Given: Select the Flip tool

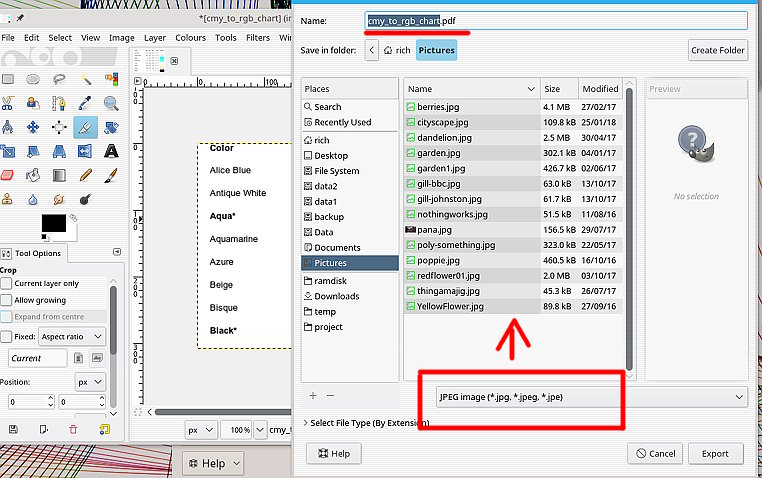Looking at the screenshot, I should [86, 152].
